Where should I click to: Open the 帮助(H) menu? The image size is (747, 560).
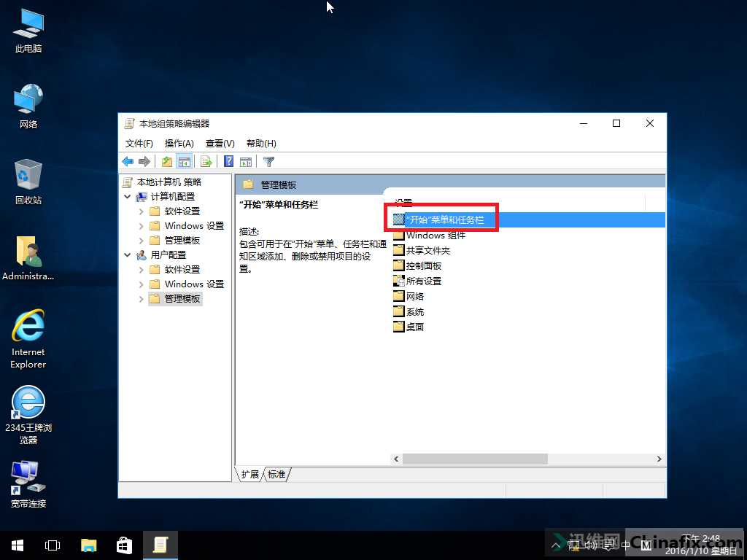tap(261, 144)
